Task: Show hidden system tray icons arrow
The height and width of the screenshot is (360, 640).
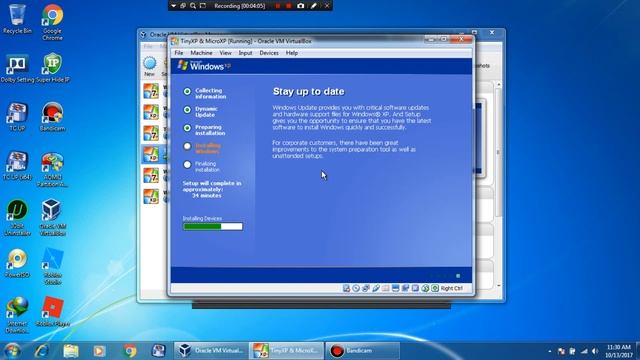Action: click(550, 351)
